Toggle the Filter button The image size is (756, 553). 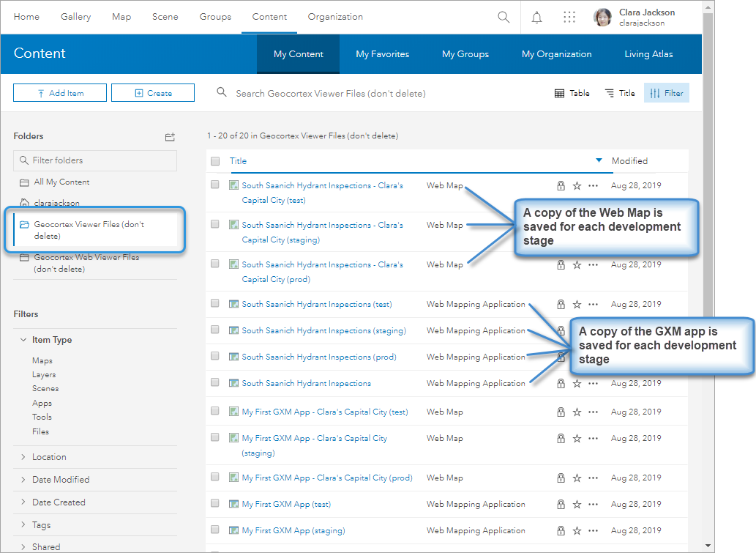(x=666, y=93)
